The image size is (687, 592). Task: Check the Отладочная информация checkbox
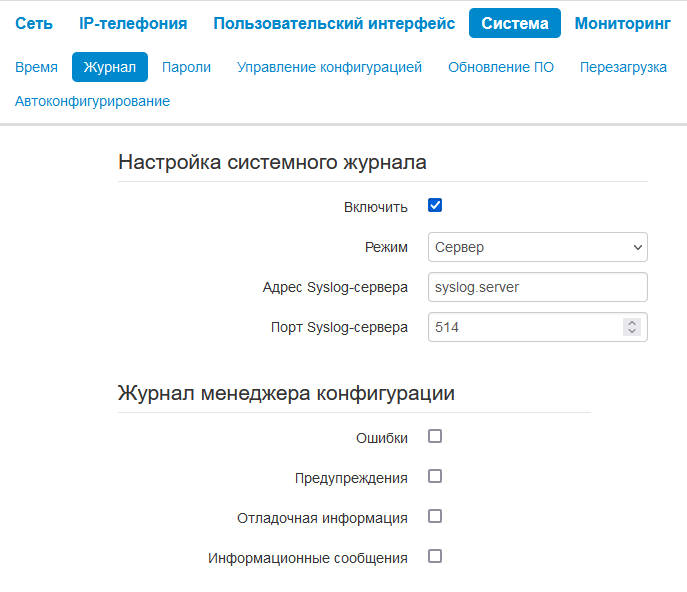(435, 517)
